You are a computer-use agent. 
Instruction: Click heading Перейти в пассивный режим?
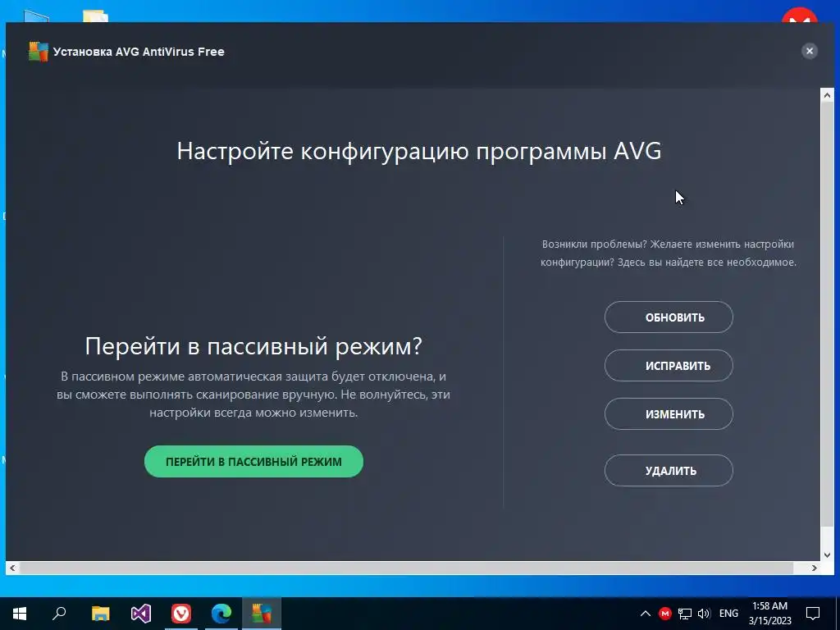pyautogui.click(x=253, y=346)
